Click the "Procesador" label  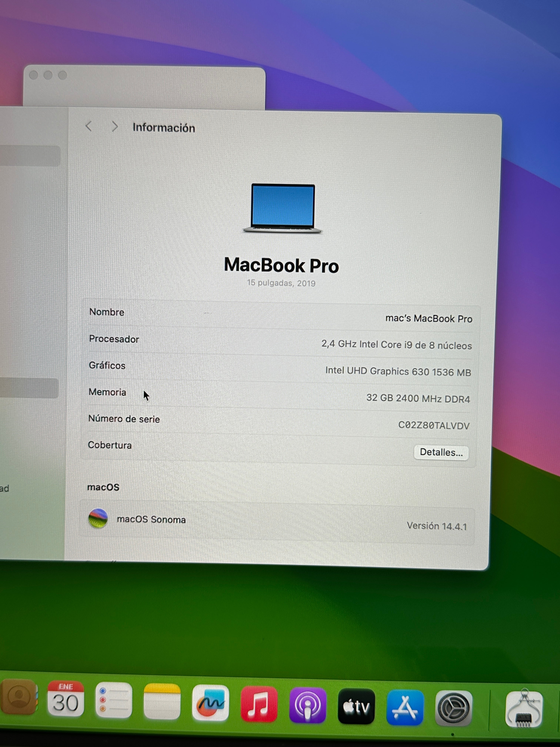pos(114,339)
